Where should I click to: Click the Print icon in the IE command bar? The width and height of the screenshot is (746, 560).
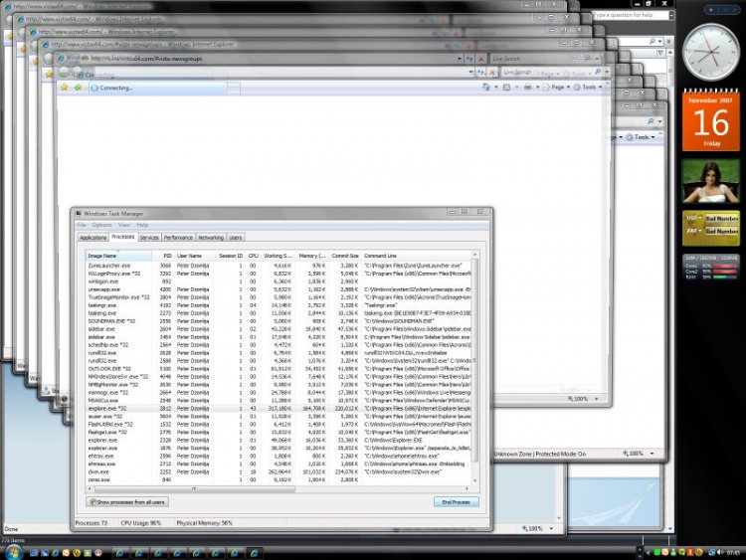527,88
